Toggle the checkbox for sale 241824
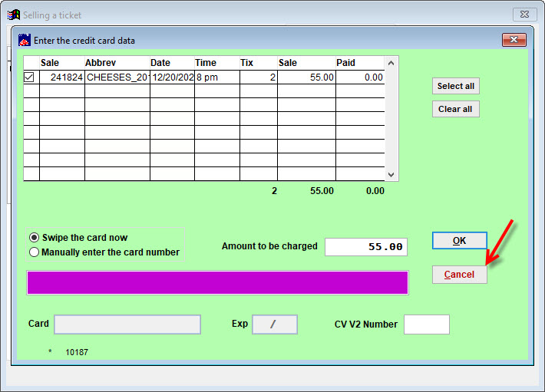545x392 pixels. click(29, 77)
